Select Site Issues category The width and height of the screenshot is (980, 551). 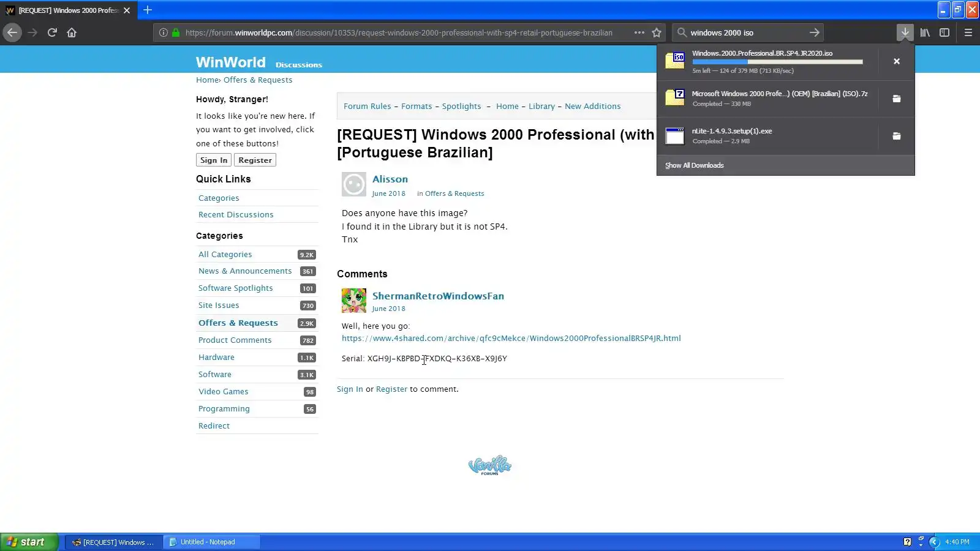[219, 305]
